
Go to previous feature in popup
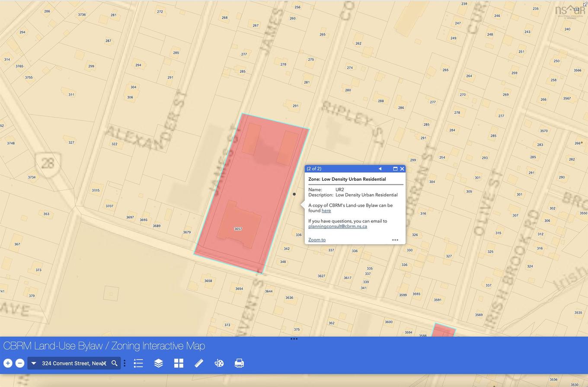[x=380, y=169]
